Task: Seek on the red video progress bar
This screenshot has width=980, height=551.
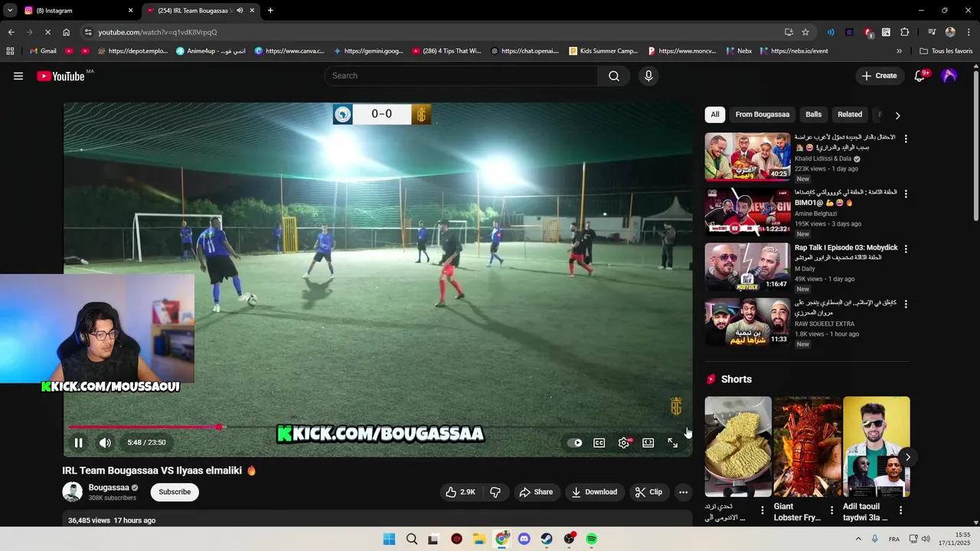Action: tap(378, 427)
